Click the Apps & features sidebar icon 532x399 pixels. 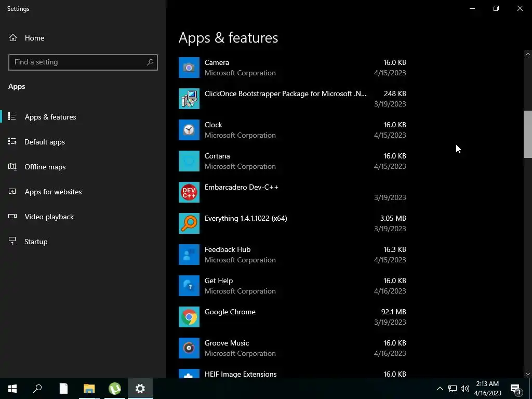(12, 116)
